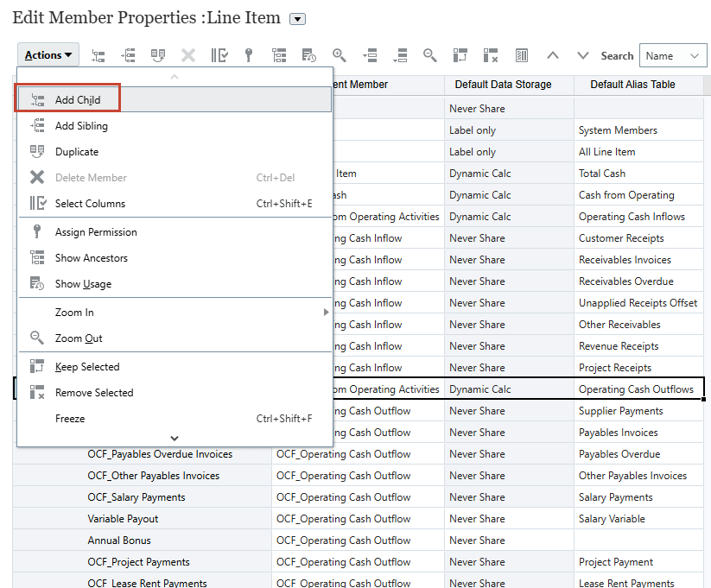Click the Unapplied Receipts Offset alias cell
This screenshot has width=711, height=588.
[x=638, y=303]
